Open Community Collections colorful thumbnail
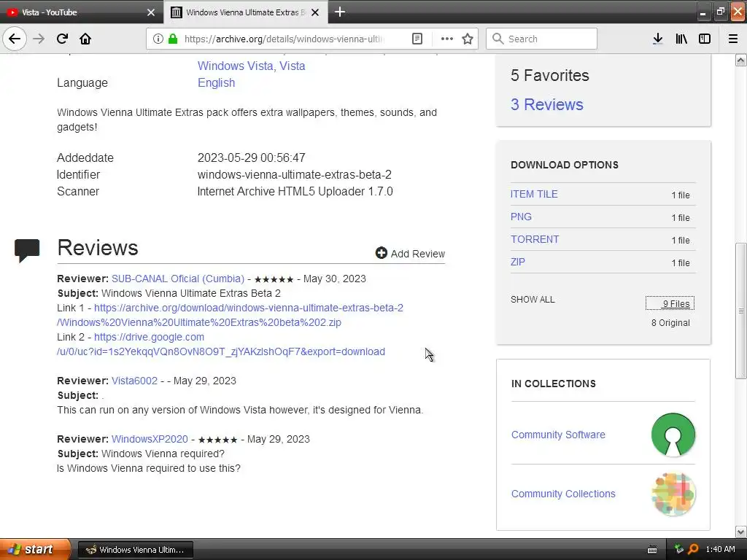Viewport: 747px width, 560px height. tap(673, 494)
